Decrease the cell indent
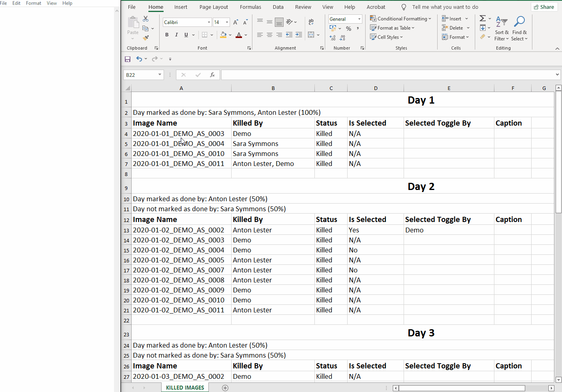562x392 pixels. coord(289,35)
